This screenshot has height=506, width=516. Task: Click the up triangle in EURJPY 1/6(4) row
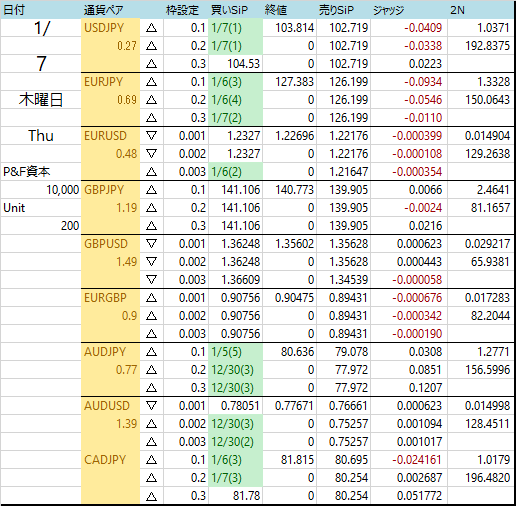[x=151, y=100]
